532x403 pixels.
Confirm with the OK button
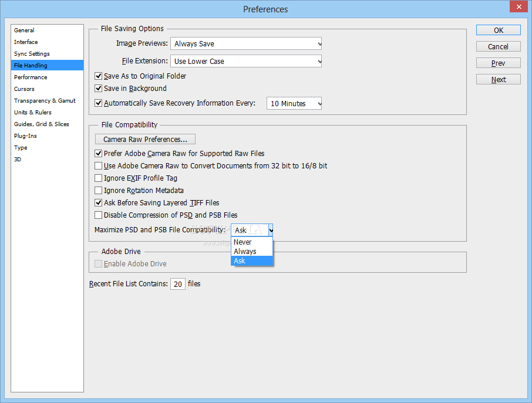pyautogui.click(x=499, y=30)
